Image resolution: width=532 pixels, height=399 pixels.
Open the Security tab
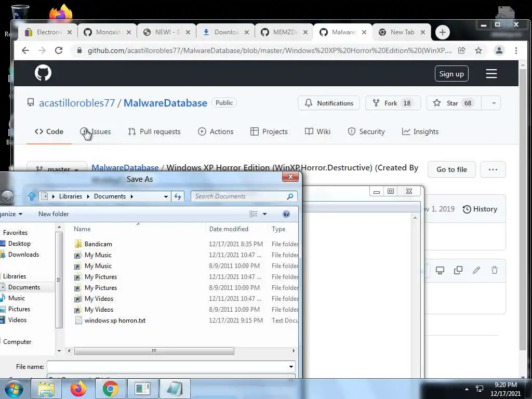(x=366, y=131)
